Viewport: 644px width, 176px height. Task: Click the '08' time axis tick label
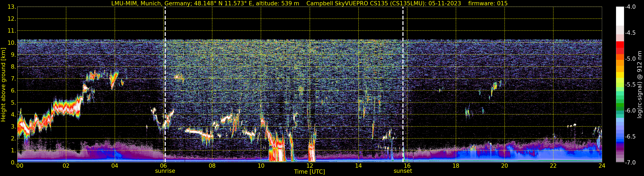click(x=212, y=166)
